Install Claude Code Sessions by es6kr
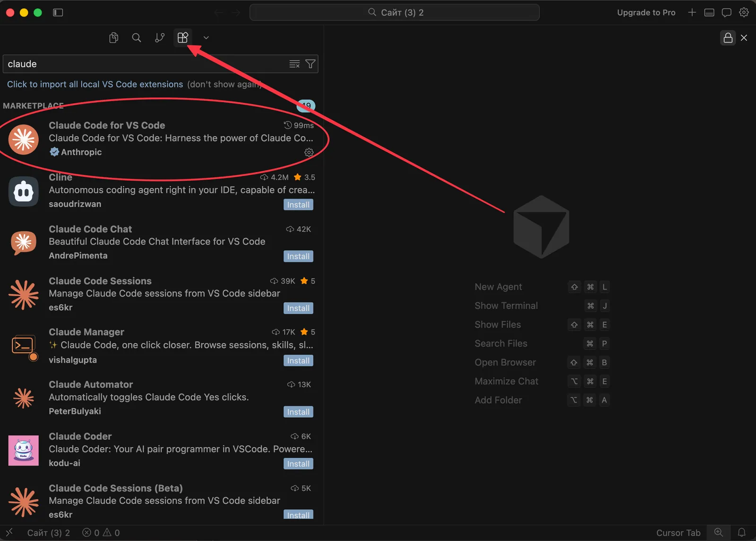Viewport: 756px width, 541px height. pyautogui.click(x=298, y=308)
